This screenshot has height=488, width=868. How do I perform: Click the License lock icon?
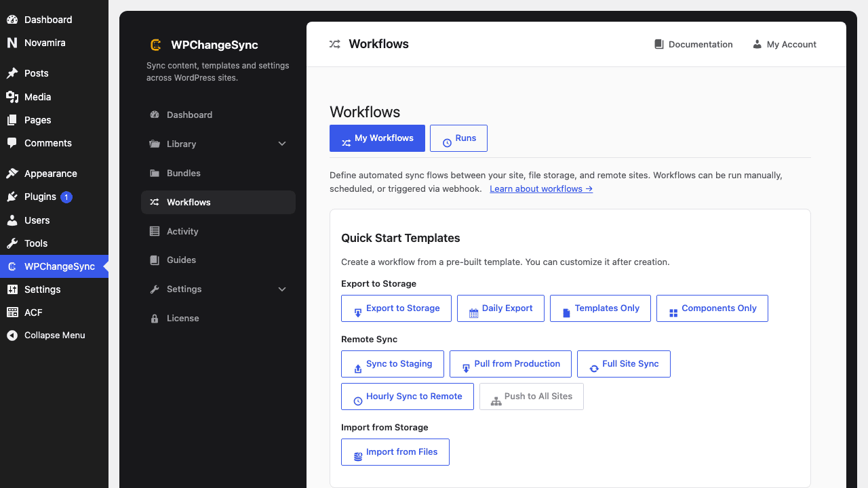[x=155, y=318]
